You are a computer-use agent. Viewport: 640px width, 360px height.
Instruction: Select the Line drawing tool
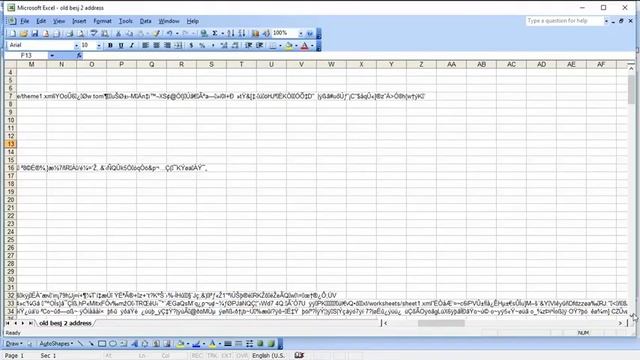pos(80,344)
